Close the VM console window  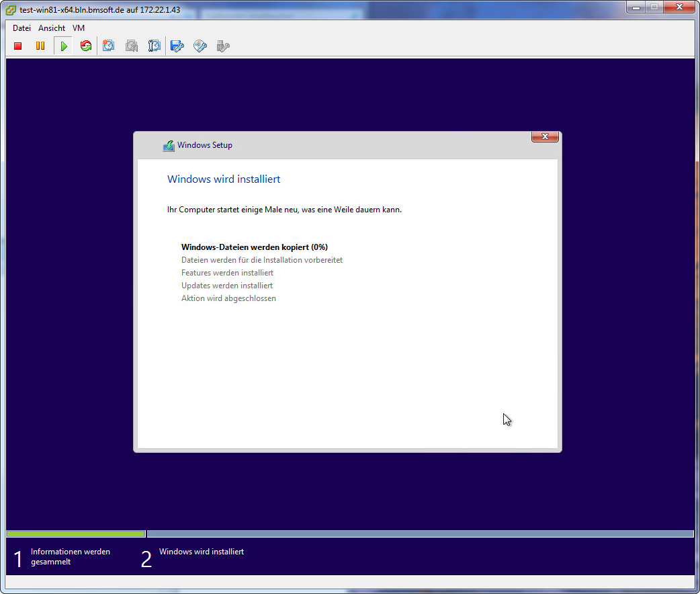(x=679, y=7)
